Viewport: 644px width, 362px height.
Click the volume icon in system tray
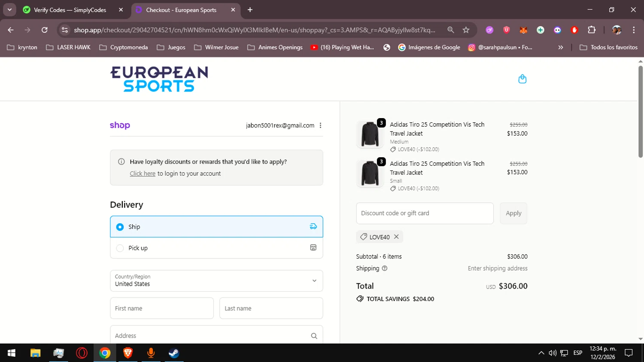tap(553, 353)
